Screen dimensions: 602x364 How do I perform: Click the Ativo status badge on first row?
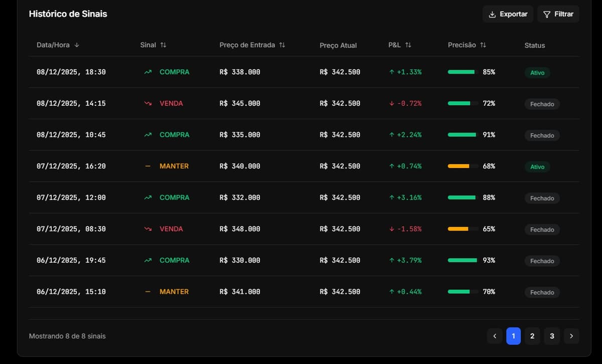pos(537,73)
